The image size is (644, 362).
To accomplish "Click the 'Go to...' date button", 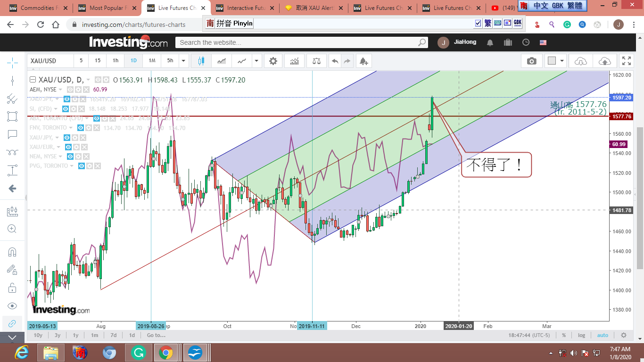I will pos(156,335).
